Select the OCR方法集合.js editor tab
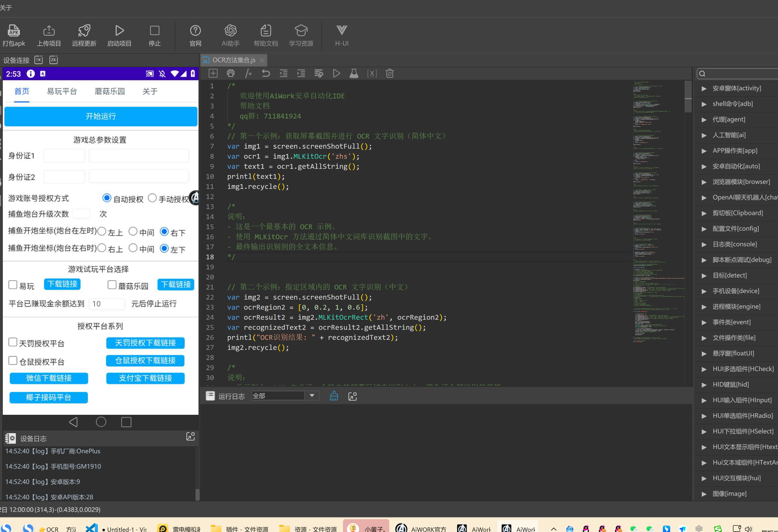This screenshot has height=532, width=778. click(x=234, y=60)
